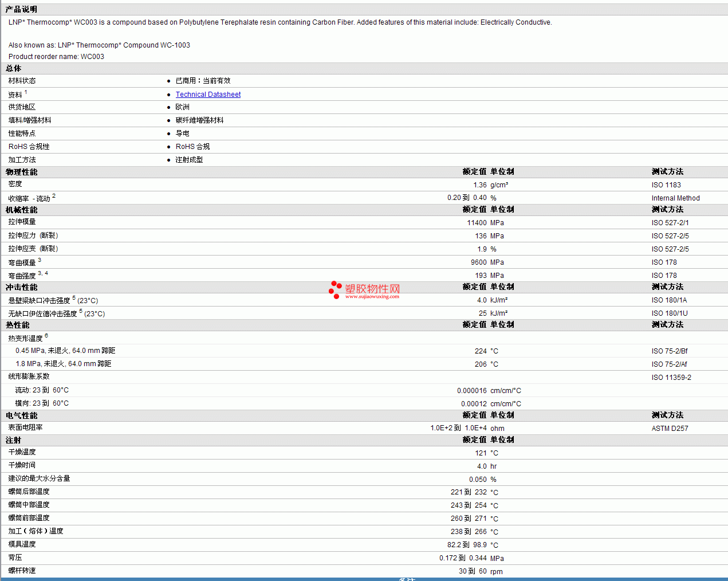This screenshot has height=581, width=728.
Task: Click the footnote 1 superscript beside 资料
Action: tap(26, 92)
